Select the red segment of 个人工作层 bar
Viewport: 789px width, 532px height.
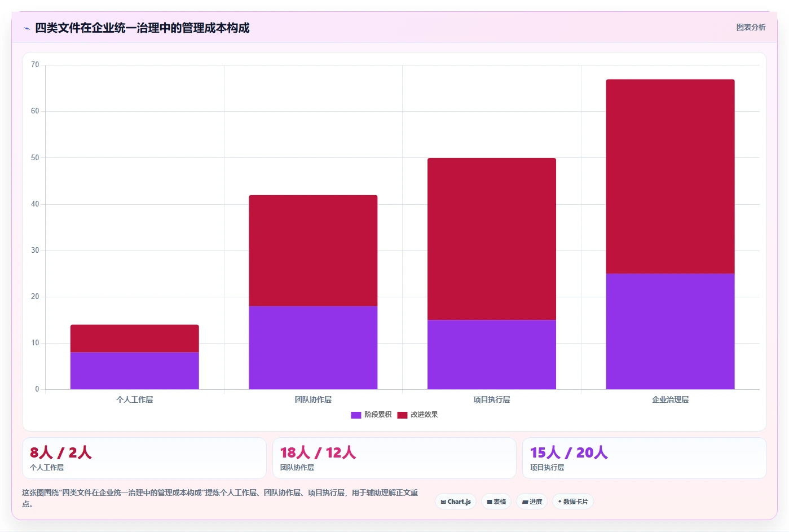135,338
